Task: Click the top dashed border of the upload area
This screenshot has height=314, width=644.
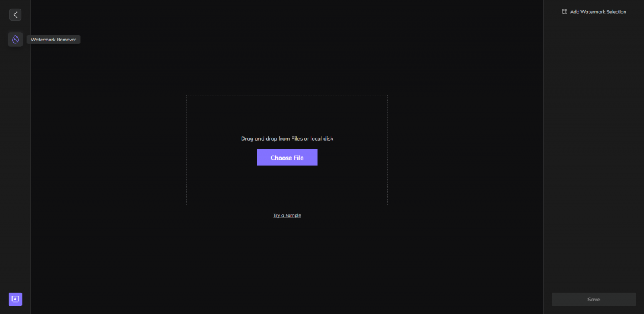Action: pos(287,95)
